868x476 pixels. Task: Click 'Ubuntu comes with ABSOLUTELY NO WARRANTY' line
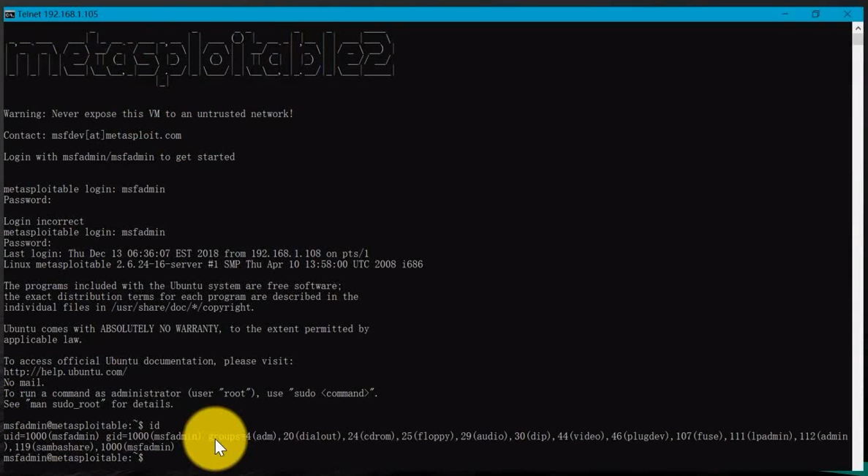(186, 329)
